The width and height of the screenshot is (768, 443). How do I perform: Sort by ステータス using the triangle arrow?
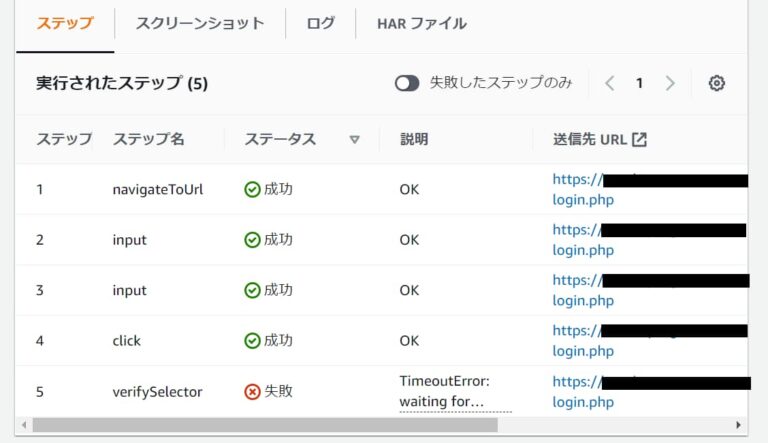coord(354,140)
